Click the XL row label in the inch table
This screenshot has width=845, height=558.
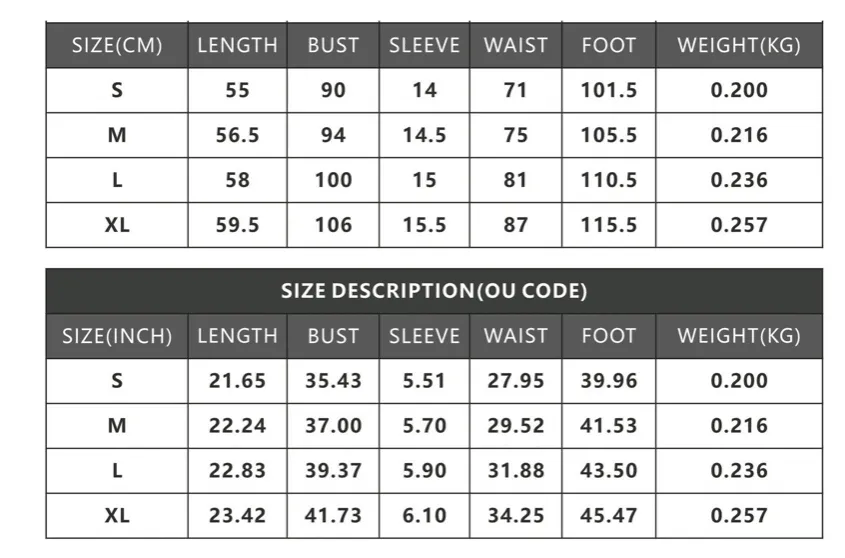[117, 515]
